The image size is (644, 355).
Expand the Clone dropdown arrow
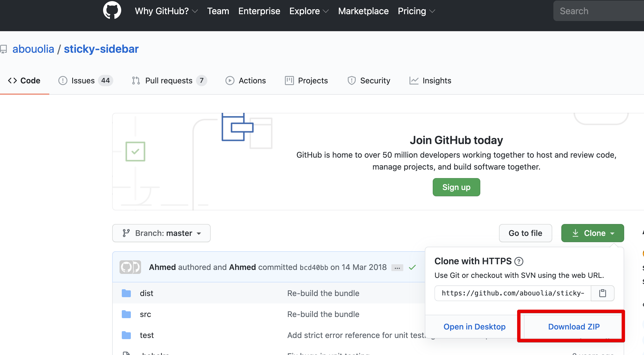click(x=612, y=233)
